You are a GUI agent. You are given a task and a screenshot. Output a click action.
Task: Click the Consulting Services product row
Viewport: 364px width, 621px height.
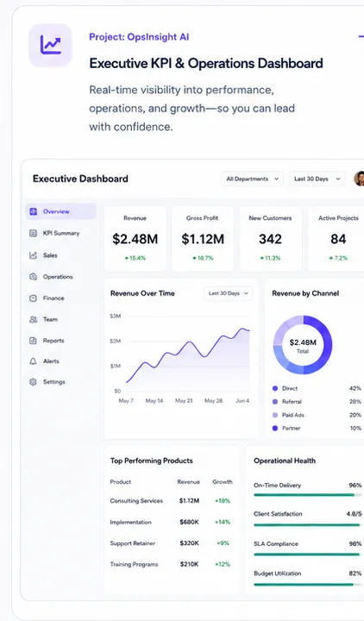(172, 501)
